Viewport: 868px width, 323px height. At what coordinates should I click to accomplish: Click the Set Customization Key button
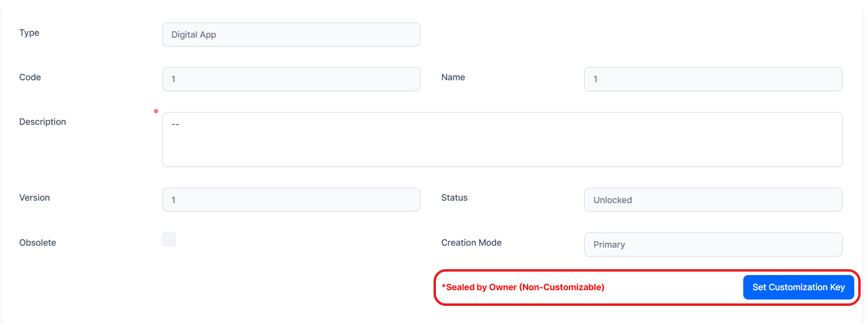798,287
